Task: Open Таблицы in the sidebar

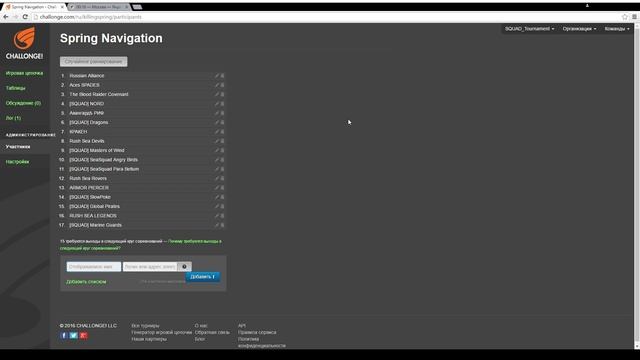Action: click(16, 88)
